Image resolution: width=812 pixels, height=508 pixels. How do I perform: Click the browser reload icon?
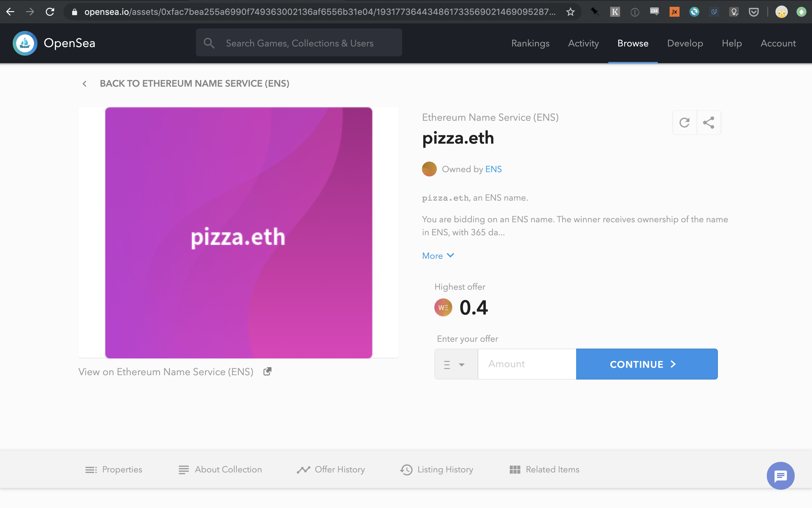pos(50,12)
